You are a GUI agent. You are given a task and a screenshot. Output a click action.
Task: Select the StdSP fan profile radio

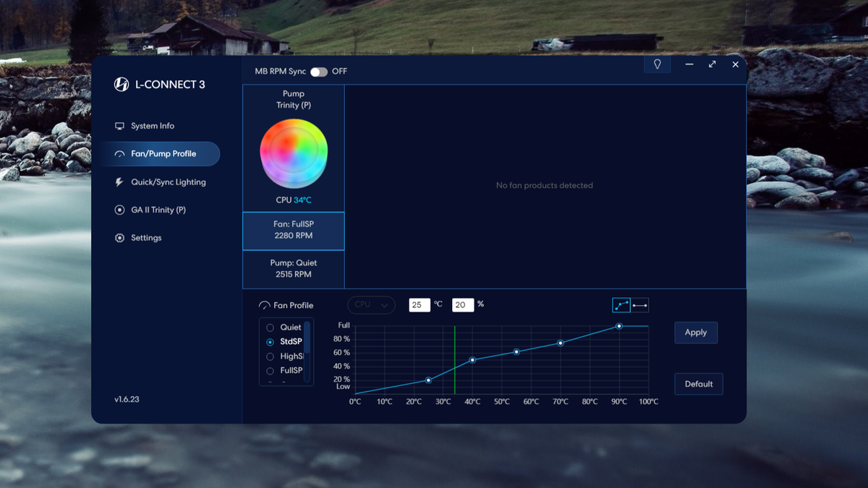(x=271, y=342)
